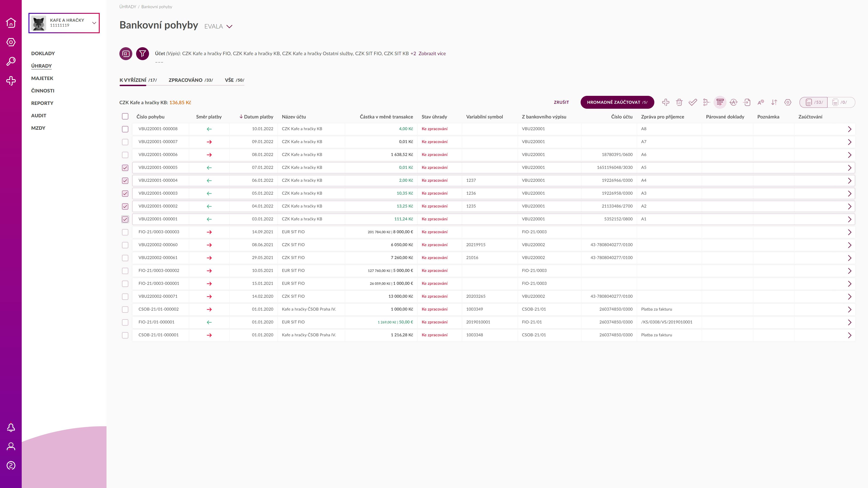The width and height of the screenshot is (868, 488).
Task: Open the funnel filter button
Action: tap(142, 54)
